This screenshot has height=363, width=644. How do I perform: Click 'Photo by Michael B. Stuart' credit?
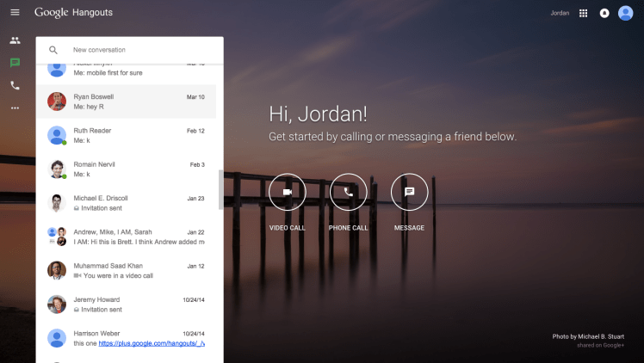588,336
